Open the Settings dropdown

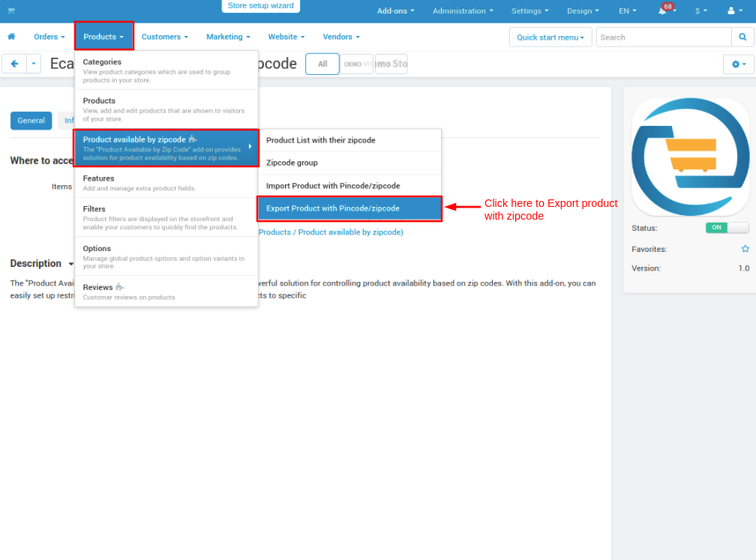tap(529, 10)
